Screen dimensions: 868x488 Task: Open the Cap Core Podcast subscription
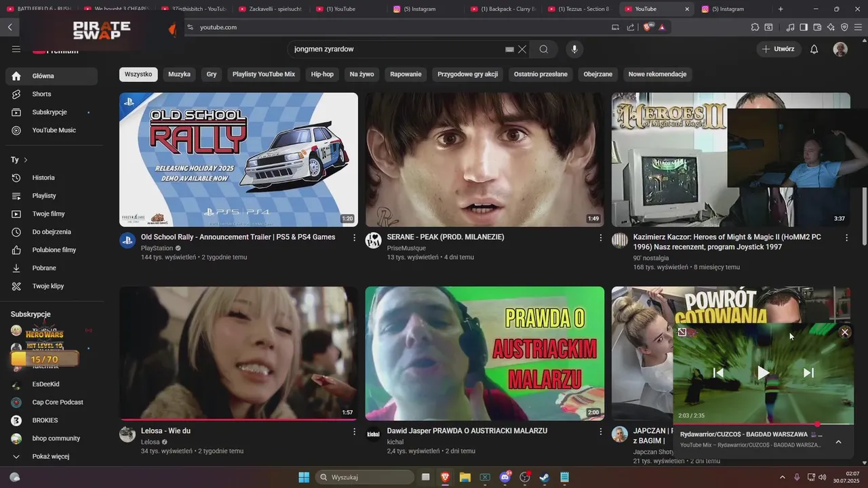[x=52, y=402]
